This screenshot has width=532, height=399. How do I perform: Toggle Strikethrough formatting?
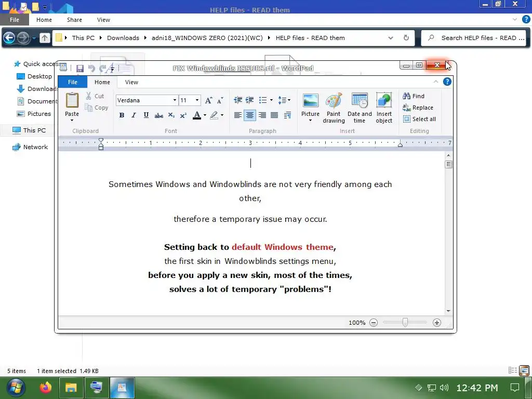point(158,115)
